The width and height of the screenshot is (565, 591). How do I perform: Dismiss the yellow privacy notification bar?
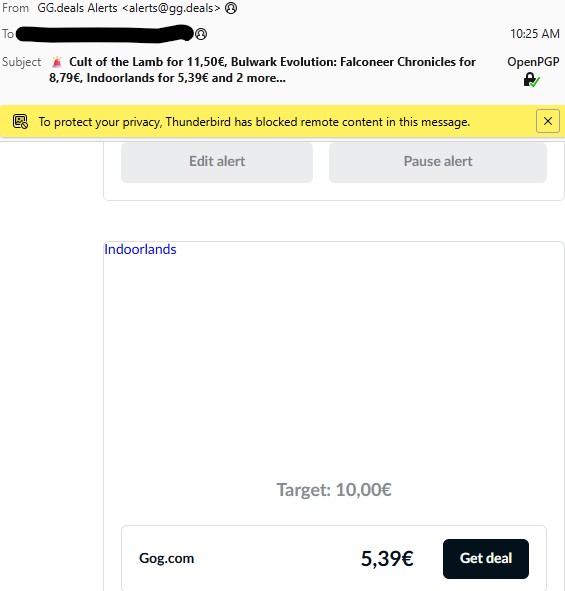[548, 121]
